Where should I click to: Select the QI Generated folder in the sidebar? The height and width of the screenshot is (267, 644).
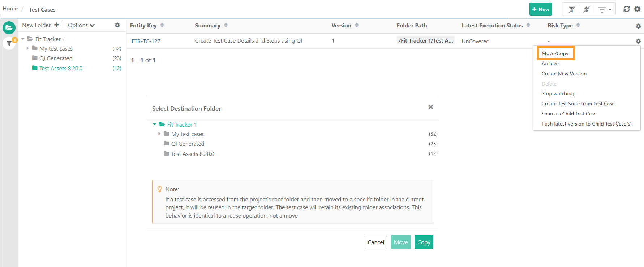(56, 58)
